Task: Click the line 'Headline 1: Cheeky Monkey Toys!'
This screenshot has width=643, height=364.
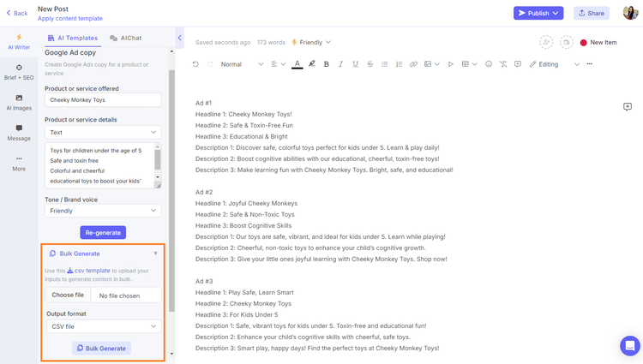Action: coord(243,114)
